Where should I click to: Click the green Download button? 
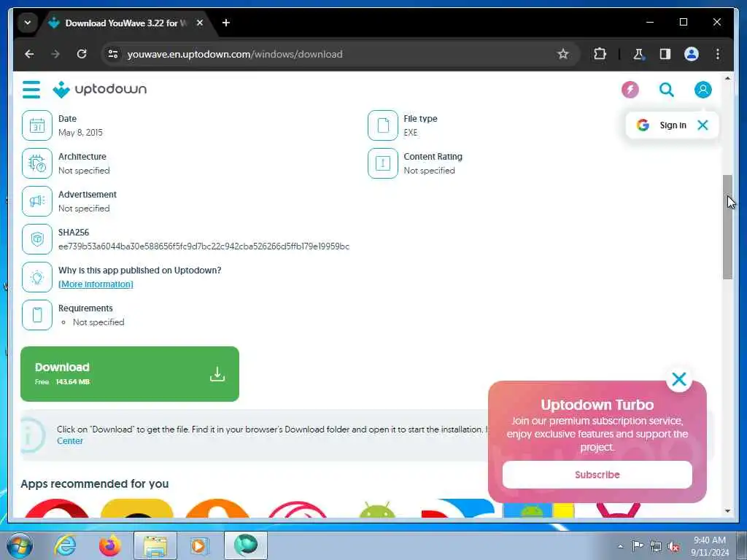[x=130, y=374]
